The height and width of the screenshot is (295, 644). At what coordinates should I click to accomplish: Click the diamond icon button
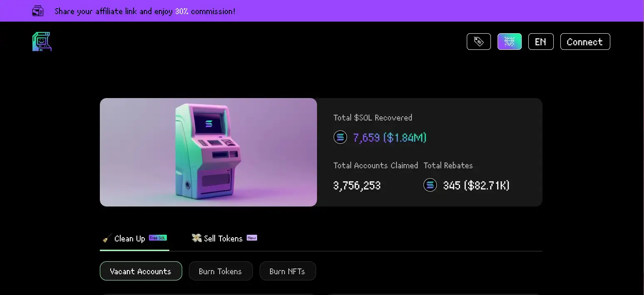point(509,42)
